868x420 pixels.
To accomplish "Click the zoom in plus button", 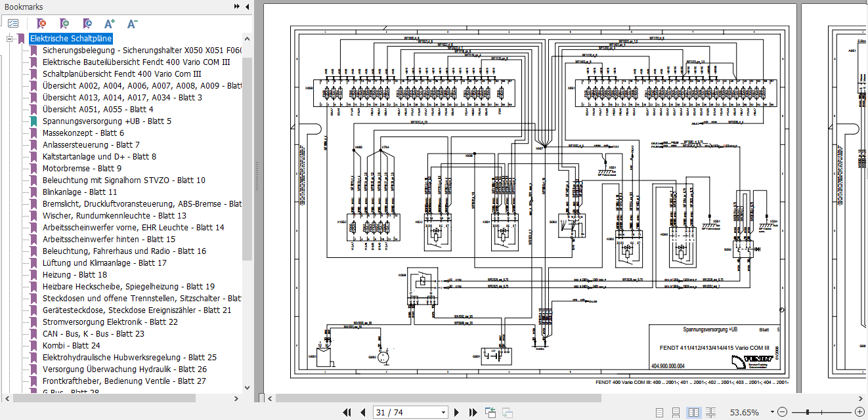I will (859, 412).
